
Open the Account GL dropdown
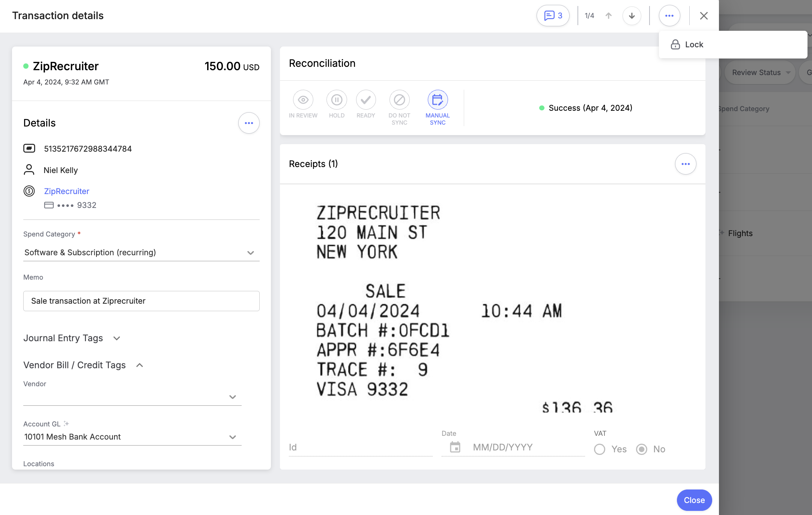click(132, 437)
